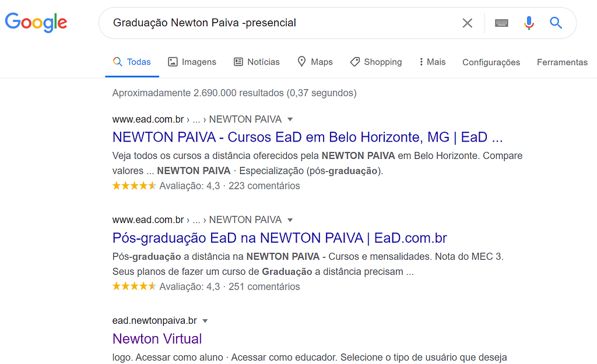Image resolution: width=597 pixels, height=364 pixels.
Task: Open Pós-graduação EaD na NEWTON PAIVA link
Action: (x=279, y=238)
